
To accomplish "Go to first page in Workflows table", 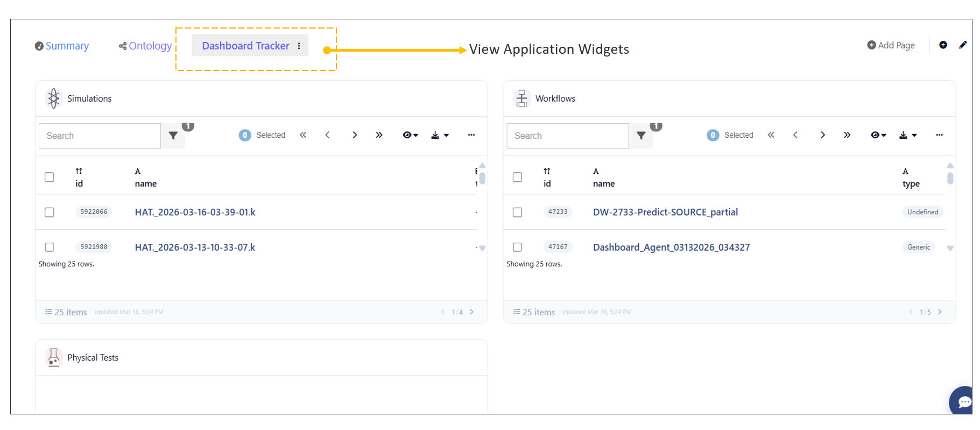I will click(771, 135).
